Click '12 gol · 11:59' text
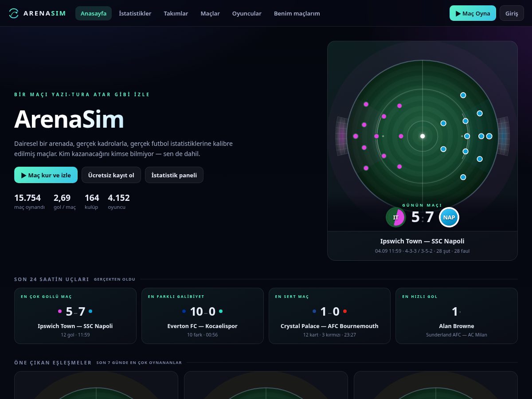The width and height of the screenshot is (532, 399). pos(75,335)
